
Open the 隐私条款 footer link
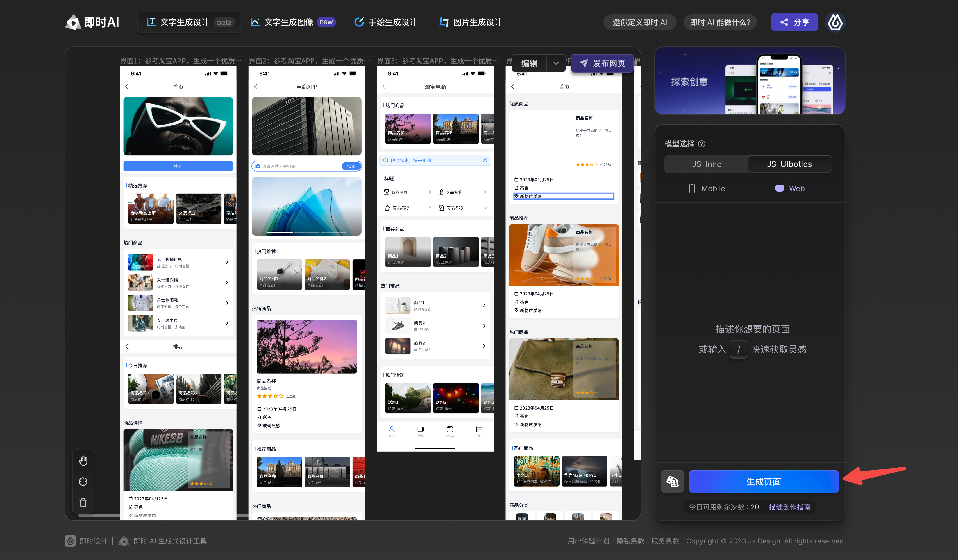click(630, 541)
